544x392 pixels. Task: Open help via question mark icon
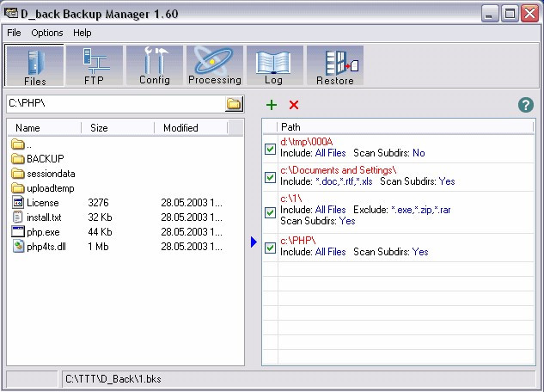[526, 105]
